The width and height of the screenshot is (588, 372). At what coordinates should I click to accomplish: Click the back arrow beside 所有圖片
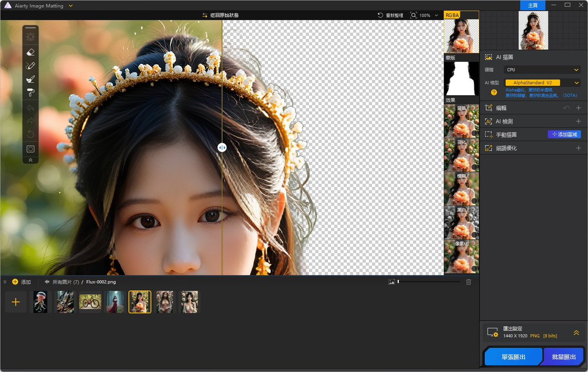(x=47, y=282)
